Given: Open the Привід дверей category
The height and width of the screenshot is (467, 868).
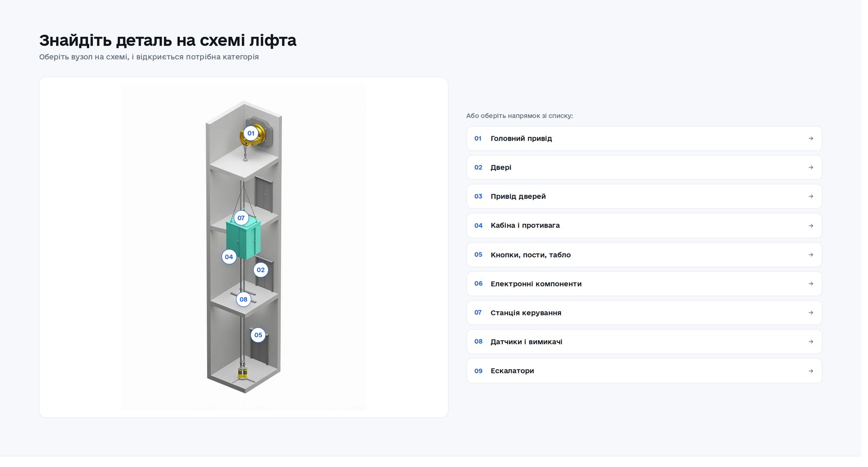Looking at the screenshot, I should click(644, 197).
